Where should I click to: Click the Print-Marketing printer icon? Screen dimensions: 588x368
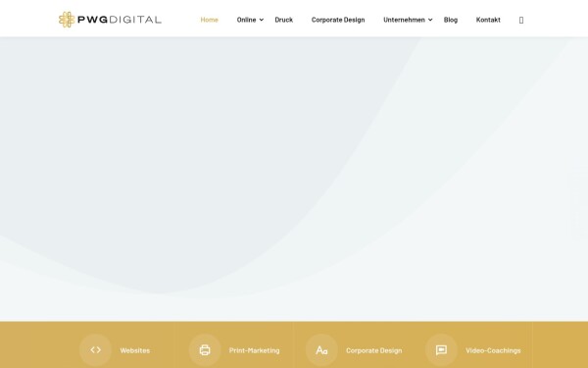pos(205,350)
